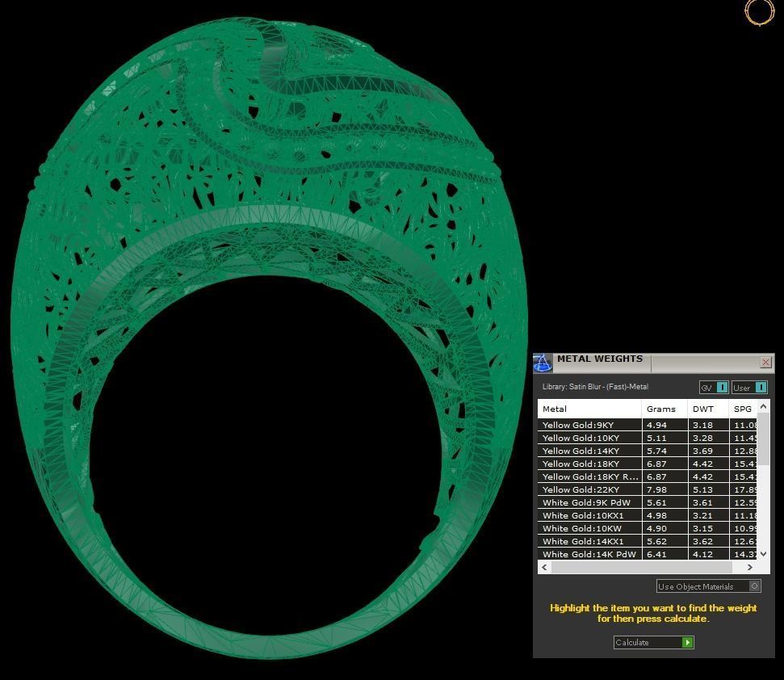Click the gold ring icon in top corner

coord(759,11)
